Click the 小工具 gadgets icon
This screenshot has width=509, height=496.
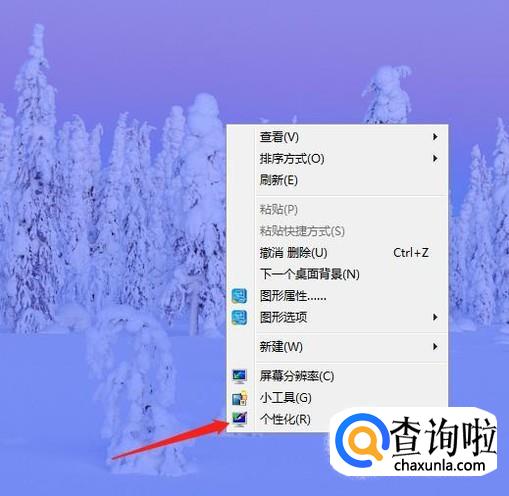[239, 398]
